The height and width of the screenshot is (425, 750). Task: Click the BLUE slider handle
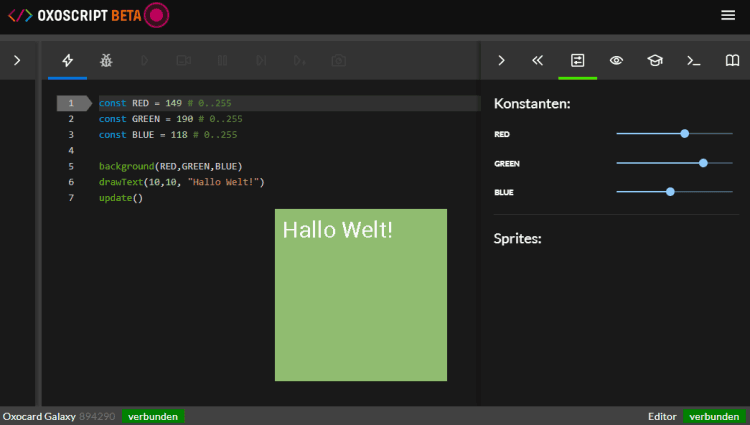[670, 192]
